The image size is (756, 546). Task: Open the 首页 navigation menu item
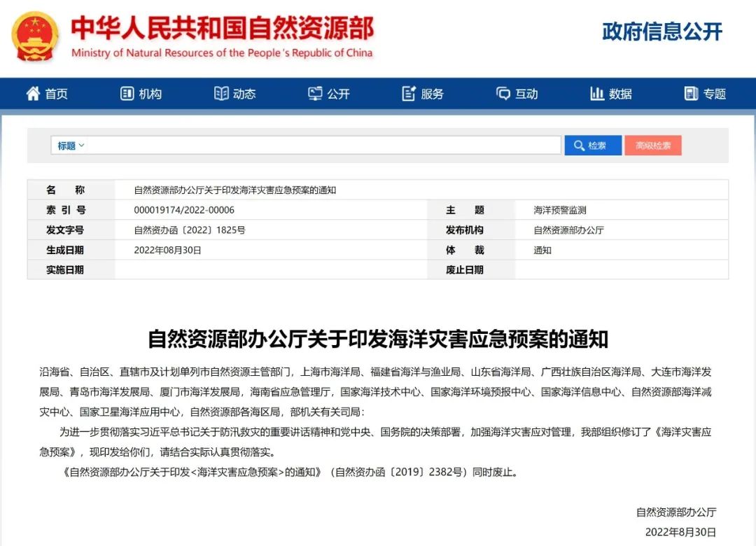[x=57, y=94]
